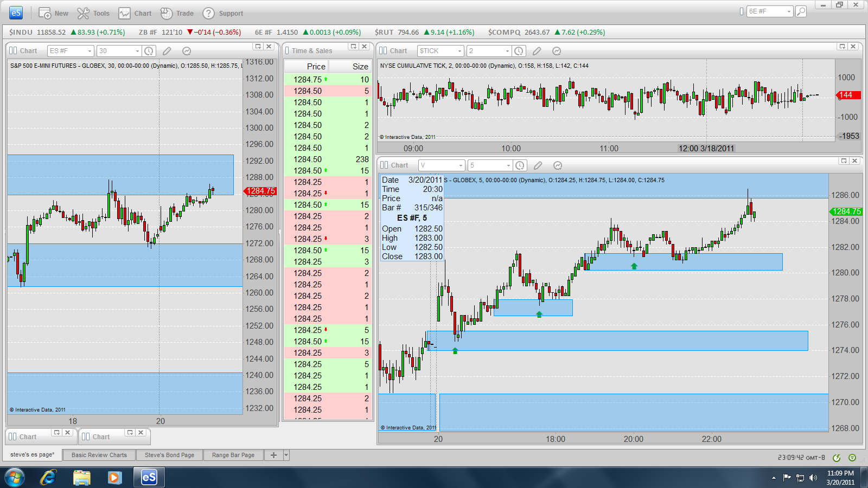Switch to steve's es page tab
Image resolution: width=868 pixels, height=488 pixels.
coord(33,454)
